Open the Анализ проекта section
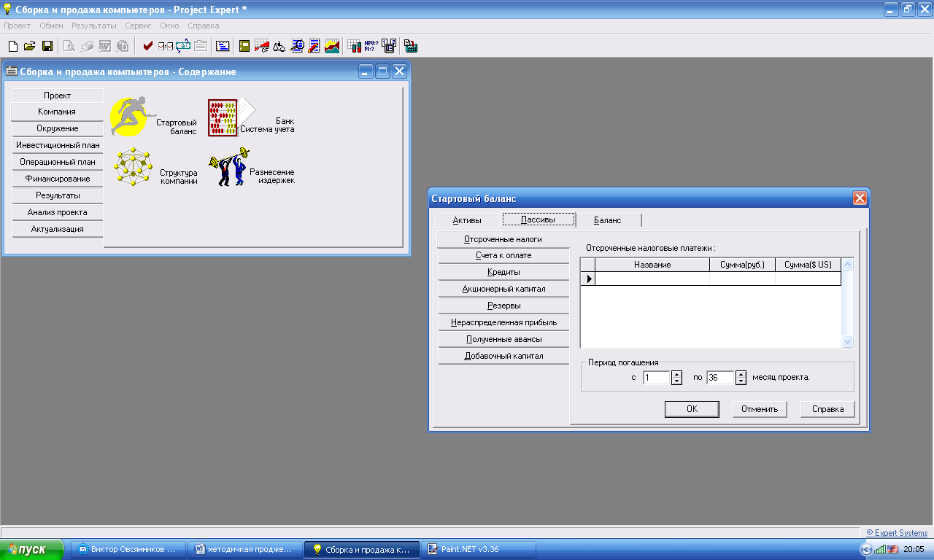 coord(57,212)
